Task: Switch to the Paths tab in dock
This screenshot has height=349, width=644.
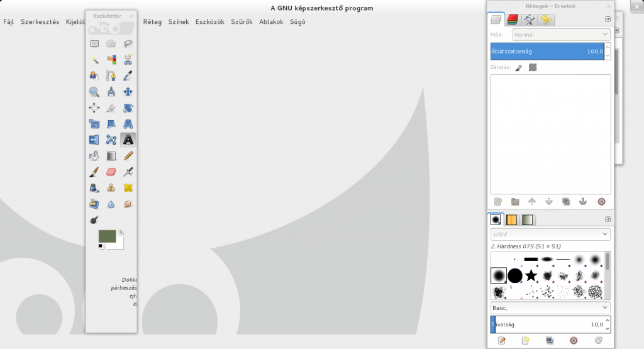Action: pyautogui.click(x=529, y=19)
